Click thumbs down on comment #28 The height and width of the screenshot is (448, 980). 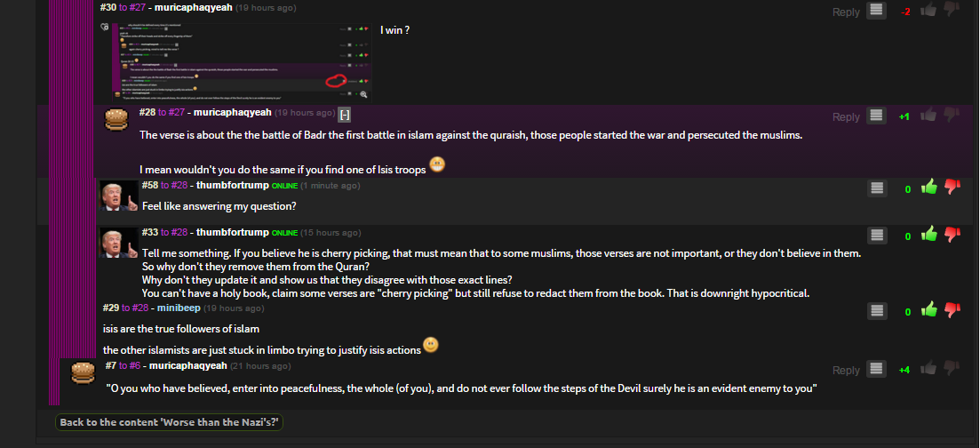tap(952, 116)
